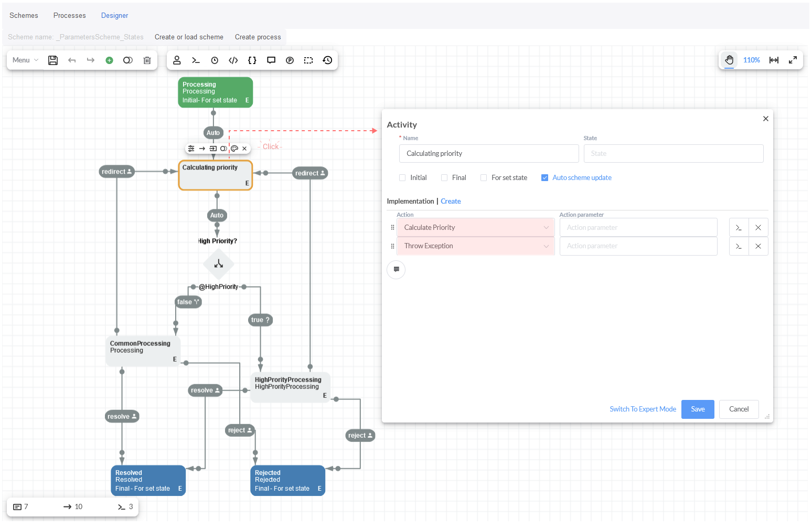
Task: Click Create process
Action: click(258, 37)
